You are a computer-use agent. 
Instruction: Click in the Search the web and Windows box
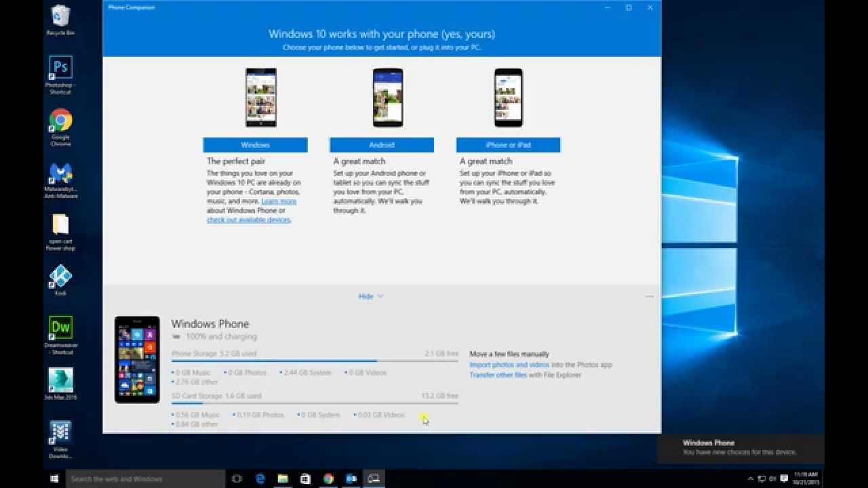[146, 479]
